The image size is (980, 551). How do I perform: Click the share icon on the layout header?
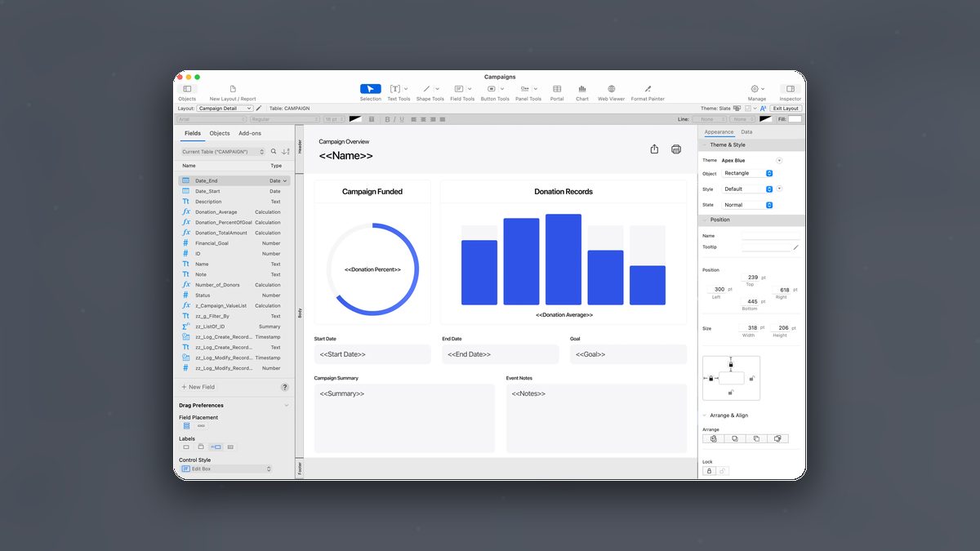tap(654, 149)
